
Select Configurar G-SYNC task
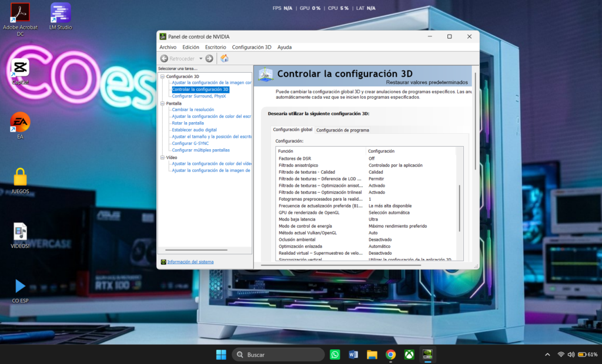click(x=190, y=143)
